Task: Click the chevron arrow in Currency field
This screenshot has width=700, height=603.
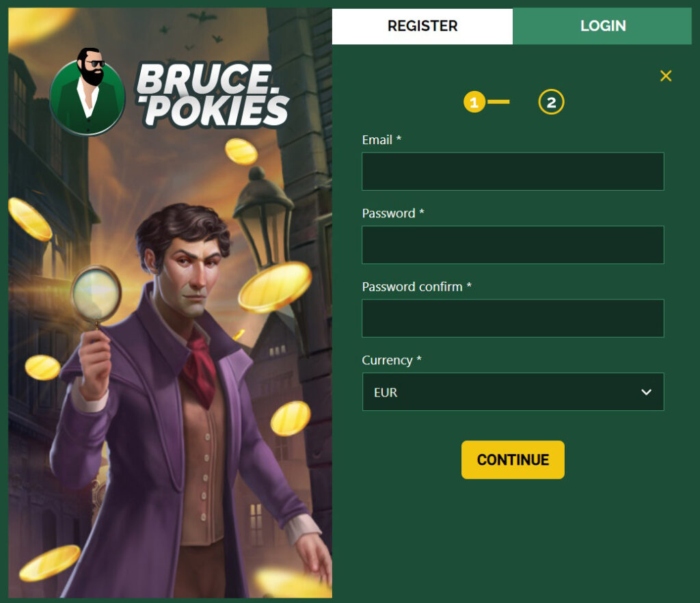Action: [x=646, y=392]
